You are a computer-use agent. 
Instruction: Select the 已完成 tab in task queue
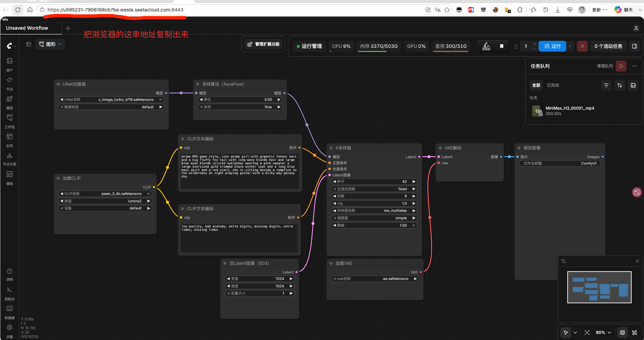click(x=553, y=85)
